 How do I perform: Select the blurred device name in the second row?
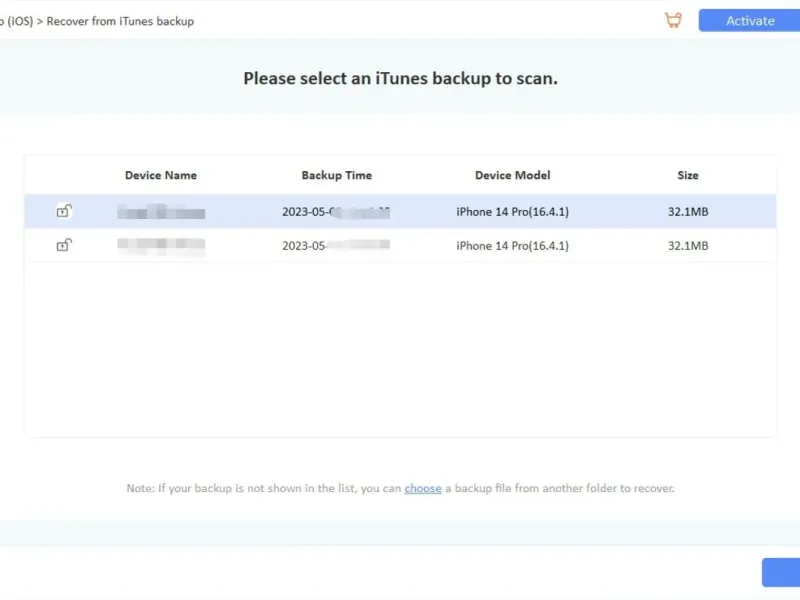[x=160, y=245]
